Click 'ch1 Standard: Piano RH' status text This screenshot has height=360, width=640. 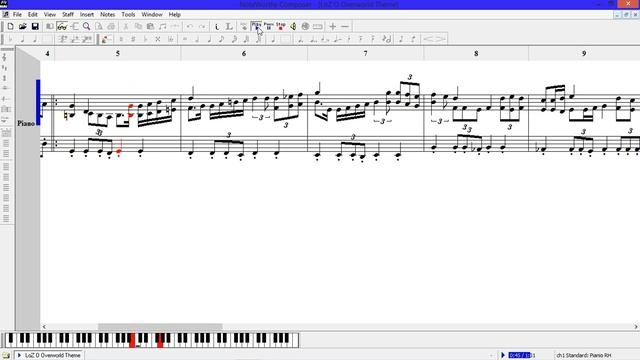(x=584, y=355)
